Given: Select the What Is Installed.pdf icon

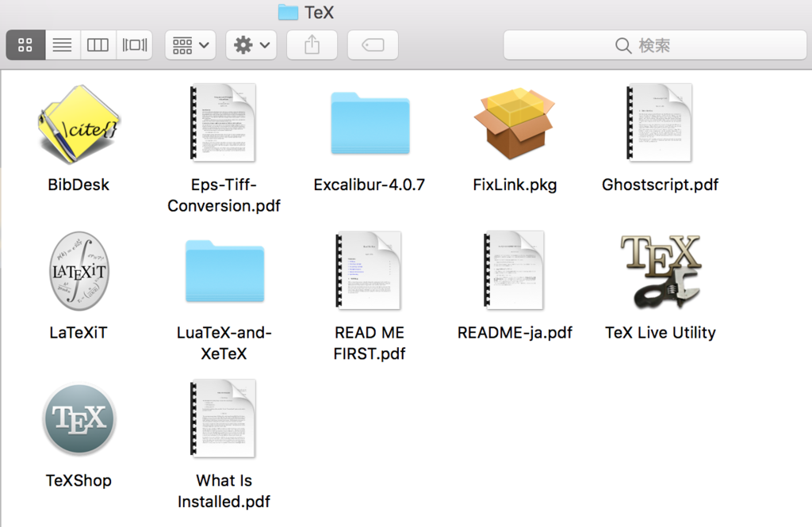Looking at the screenshot, I should pyautogui.click(x=224, y=418).
